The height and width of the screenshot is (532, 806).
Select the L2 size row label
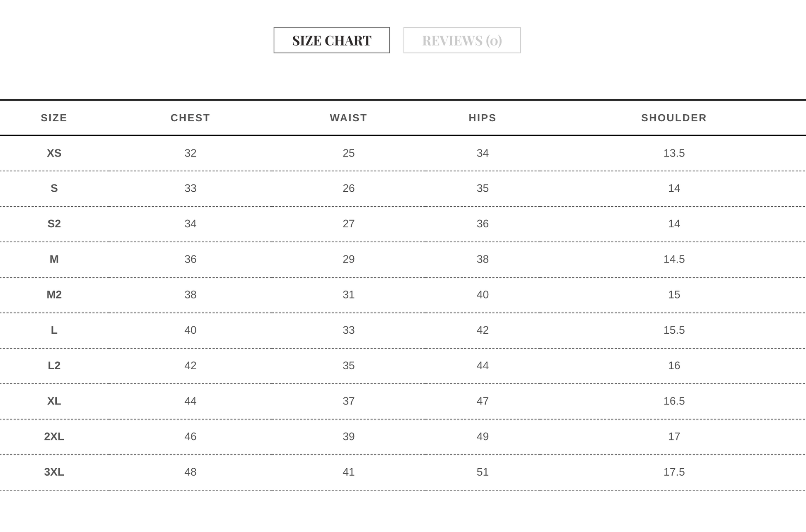pyautogui.click(x=54, y=366)
